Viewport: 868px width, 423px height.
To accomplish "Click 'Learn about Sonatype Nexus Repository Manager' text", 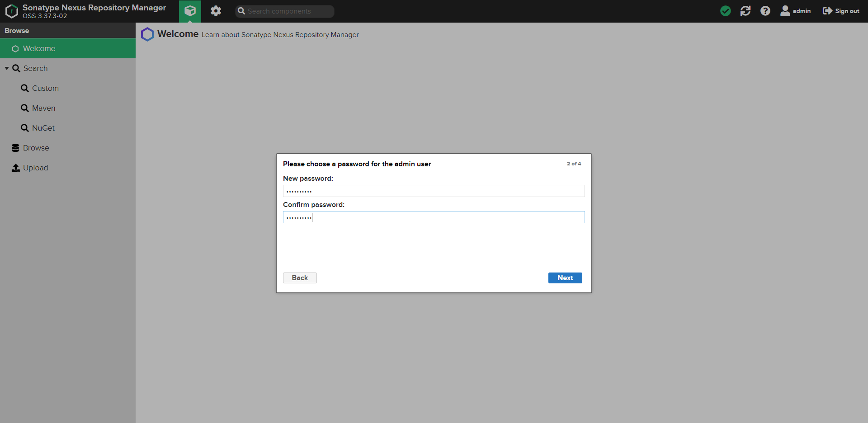I will (280, 35).
